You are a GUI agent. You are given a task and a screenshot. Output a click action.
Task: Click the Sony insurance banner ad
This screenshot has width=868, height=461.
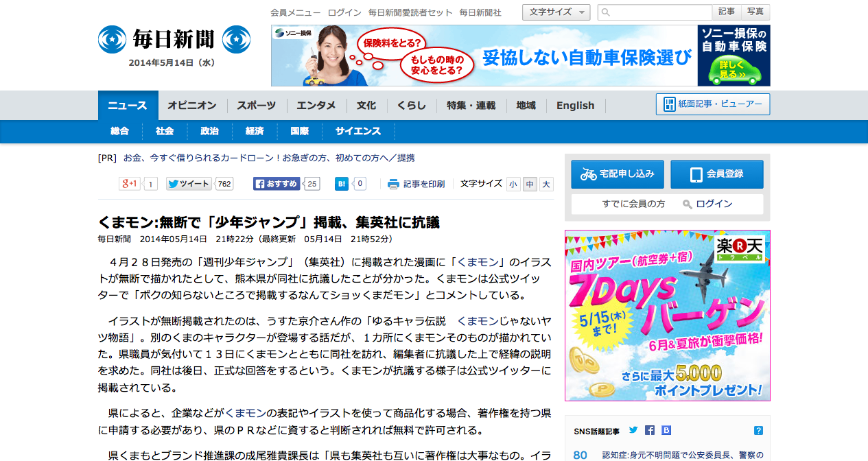click(520, 56)
